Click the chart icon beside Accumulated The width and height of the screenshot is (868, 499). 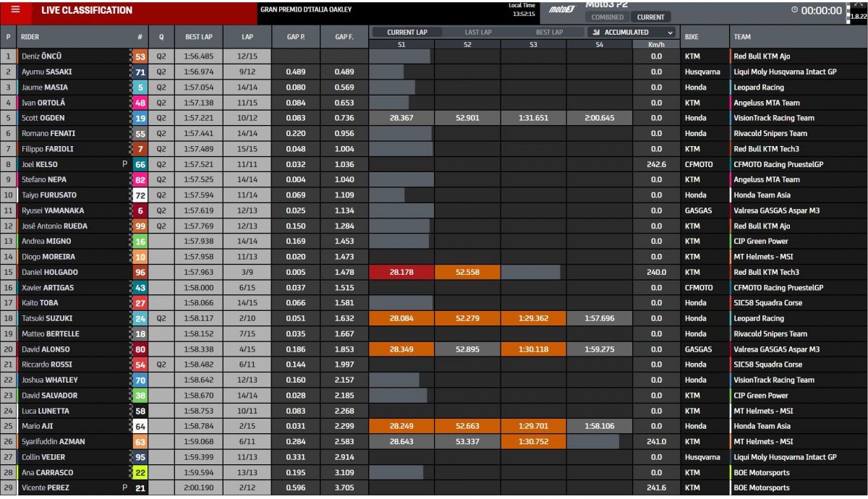click(597, 33)
